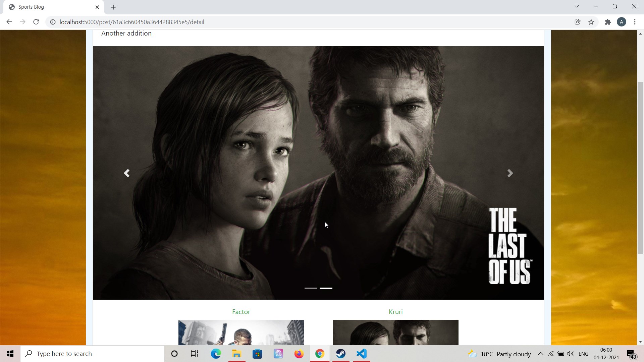Open the Kruri post link
Image resolution: width=644 pixels, height=362 pixels.
point(395,312)
